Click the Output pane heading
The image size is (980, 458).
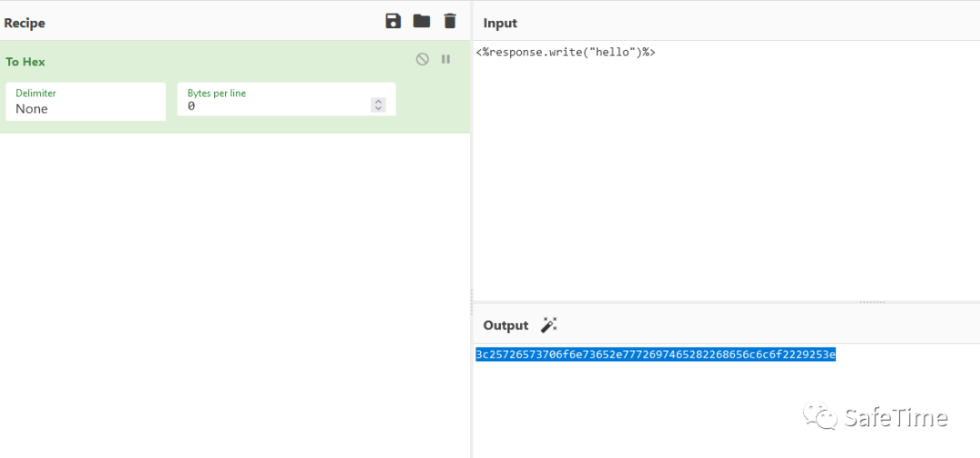click(505, 326)
